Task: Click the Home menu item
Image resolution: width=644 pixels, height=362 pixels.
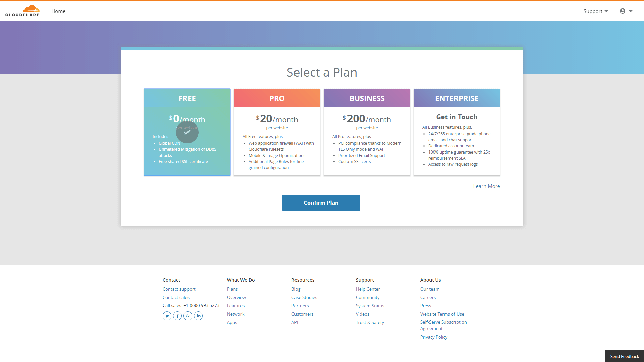Action: (x=58, y=11)
